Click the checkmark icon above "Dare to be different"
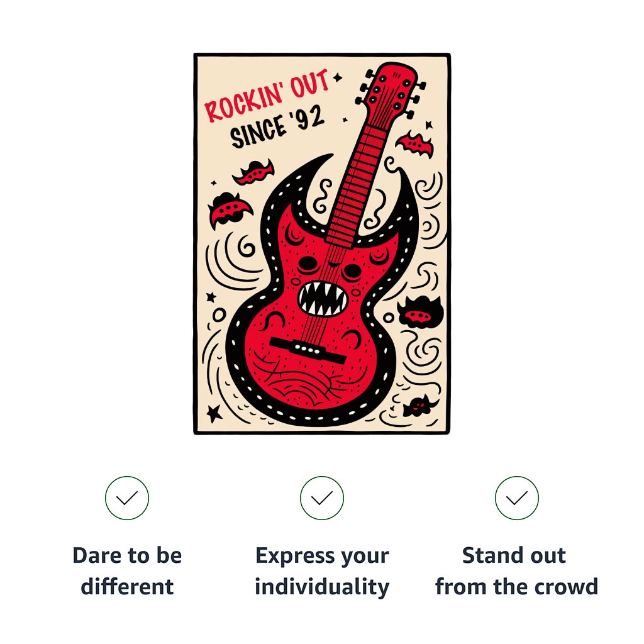Viewport: 644px width, 644px height. click(127, 498)
